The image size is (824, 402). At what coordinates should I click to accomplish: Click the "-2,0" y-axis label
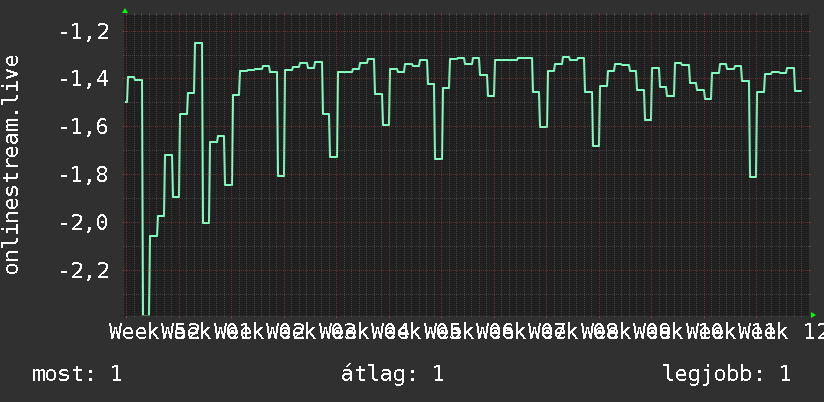pyautogui.click(x=84, y=223)
